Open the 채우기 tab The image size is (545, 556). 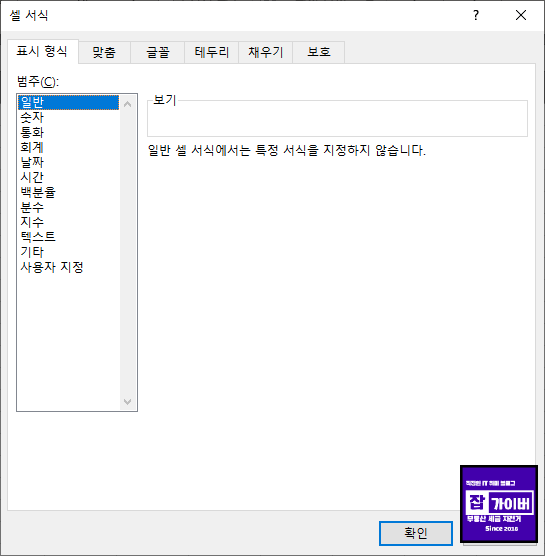[266, 52]
